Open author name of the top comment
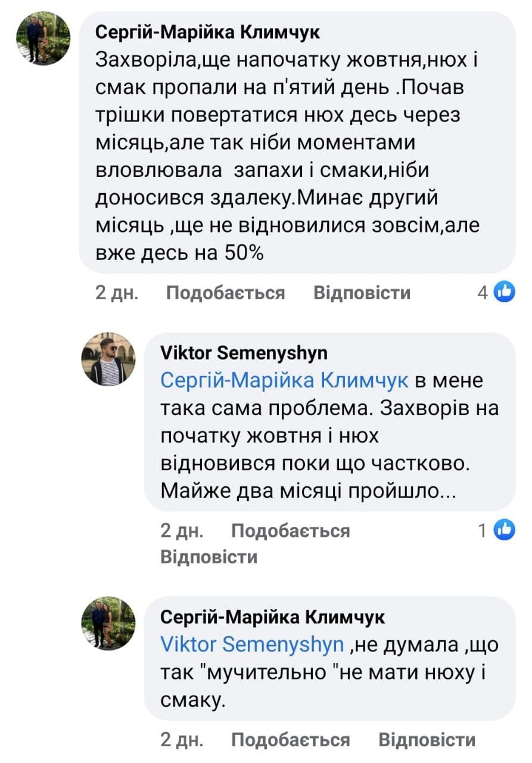Viewport: 532px width, 763px height. pos(208,33)
